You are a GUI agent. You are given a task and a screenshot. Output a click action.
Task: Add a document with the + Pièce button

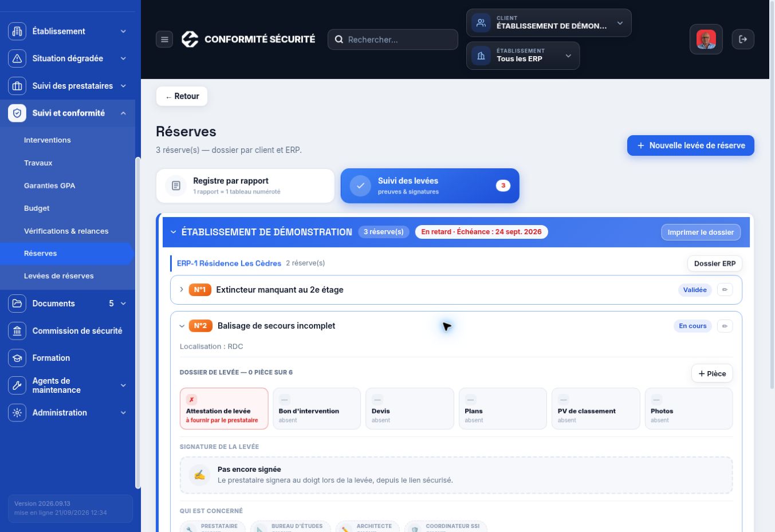pos(712,373)
